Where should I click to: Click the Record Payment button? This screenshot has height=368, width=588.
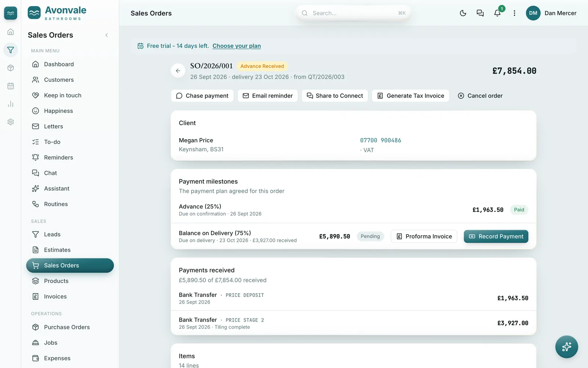click(x=496, y=236)
